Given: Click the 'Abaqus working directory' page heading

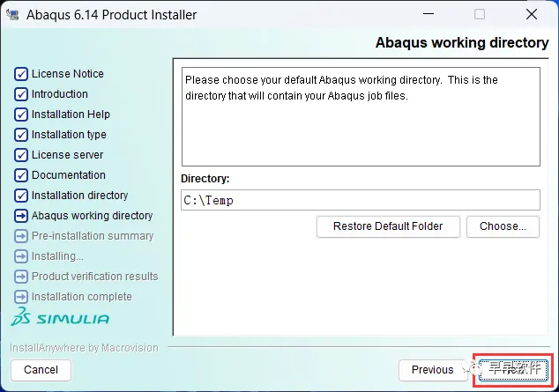Looking at the screenshot, I should click(x=462, y=43).
